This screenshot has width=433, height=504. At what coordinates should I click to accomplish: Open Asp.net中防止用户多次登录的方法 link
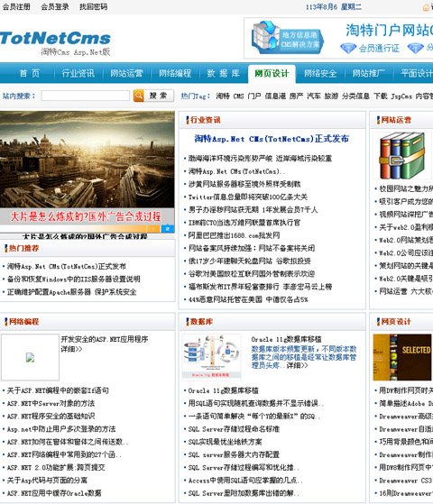[61, 429]
